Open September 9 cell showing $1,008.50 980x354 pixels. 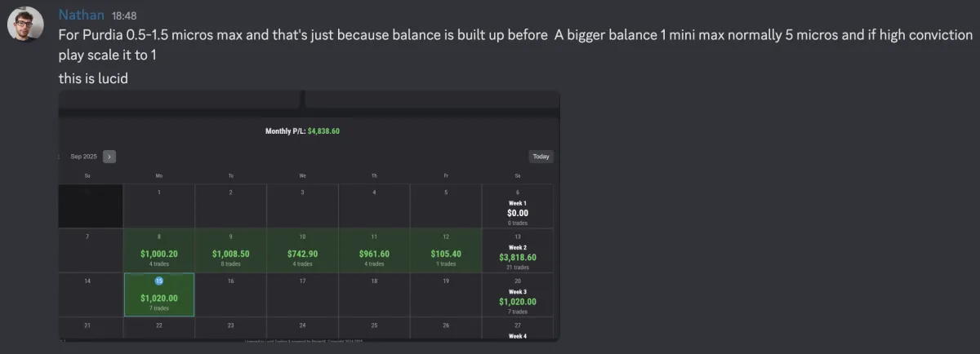tap(230, 251)
